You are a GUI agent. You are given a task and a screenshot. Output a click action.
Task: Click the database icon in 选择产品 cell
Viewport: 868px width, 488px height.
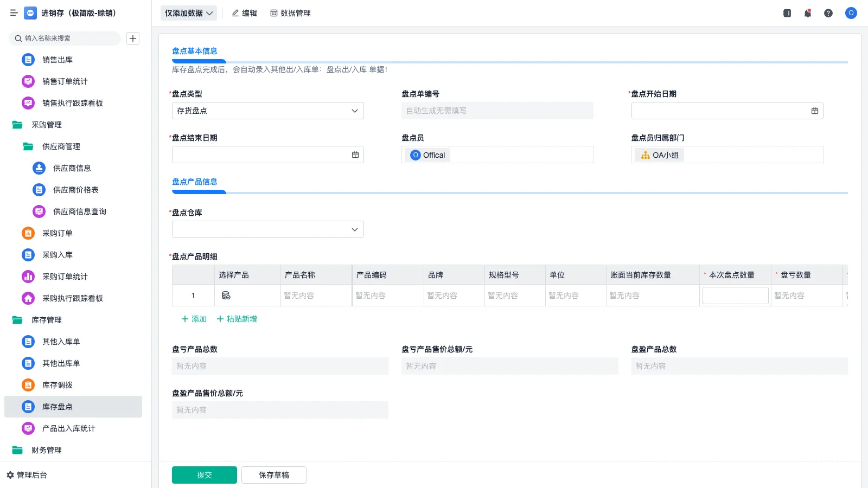click(x=226, y=296)
